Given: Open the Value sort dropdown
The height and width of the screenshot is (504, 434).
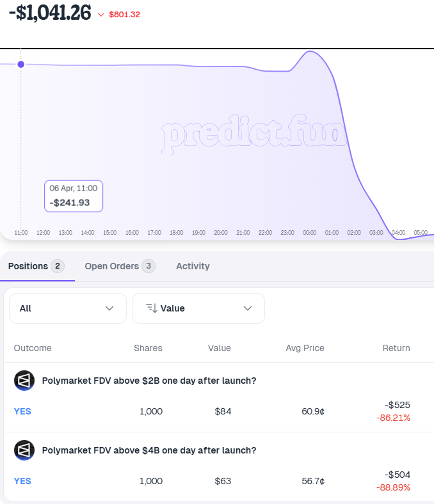Looking at the screenshot, I should click(x=198, y=308).
